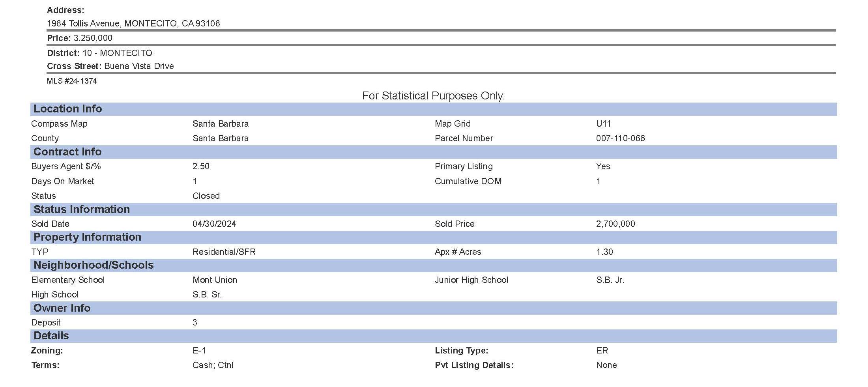868x387 pixels.
Task: Click the parcel number 007-110-066
Action: click(620, 138)
